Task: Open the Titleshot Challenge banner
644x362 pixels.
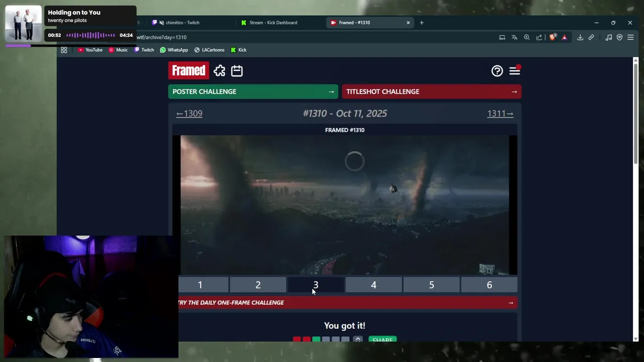Action: pos(432,92)
